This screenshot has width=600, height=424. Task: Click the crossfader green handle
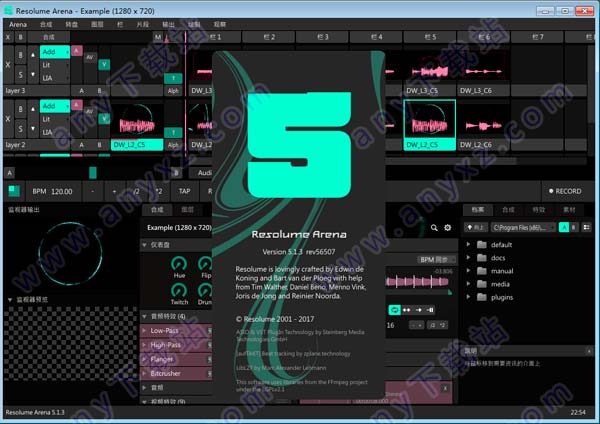93,173
